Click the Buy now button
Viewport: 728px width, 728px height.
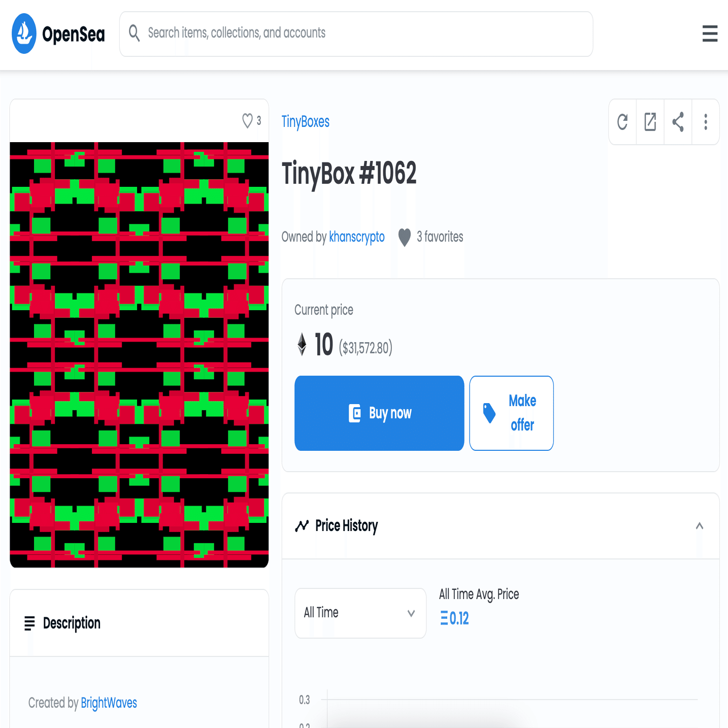[379, 413]
